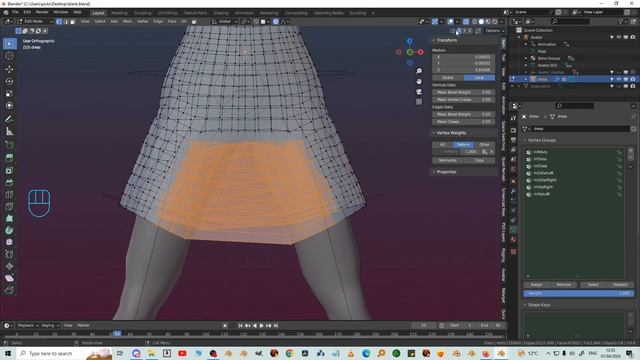Select the Shrink/Fatten tool
The image size is (640, 360).
click(9, 266)
